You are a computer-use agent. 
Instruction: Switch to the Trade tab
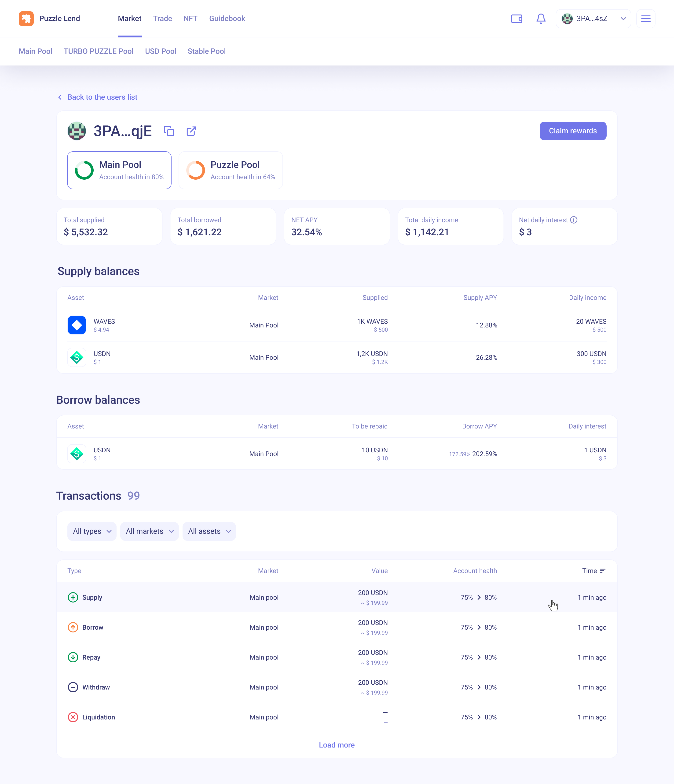coord(162,18)
